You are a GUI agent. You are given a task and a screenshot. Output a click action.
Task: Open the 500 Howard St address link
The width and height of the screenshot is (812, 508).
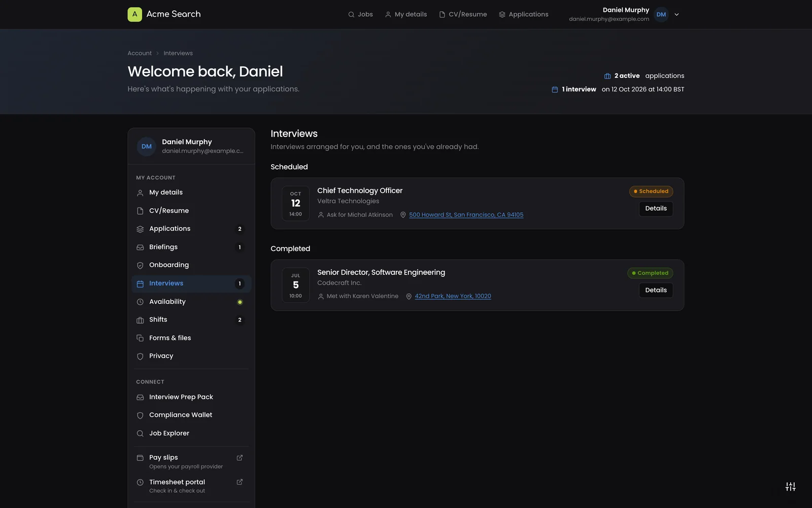coord(466,215)
